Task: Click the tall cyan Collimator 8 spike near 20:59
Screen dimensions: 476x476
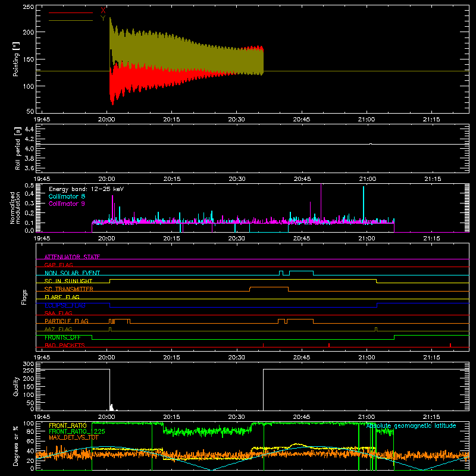Action: point(364,203)
